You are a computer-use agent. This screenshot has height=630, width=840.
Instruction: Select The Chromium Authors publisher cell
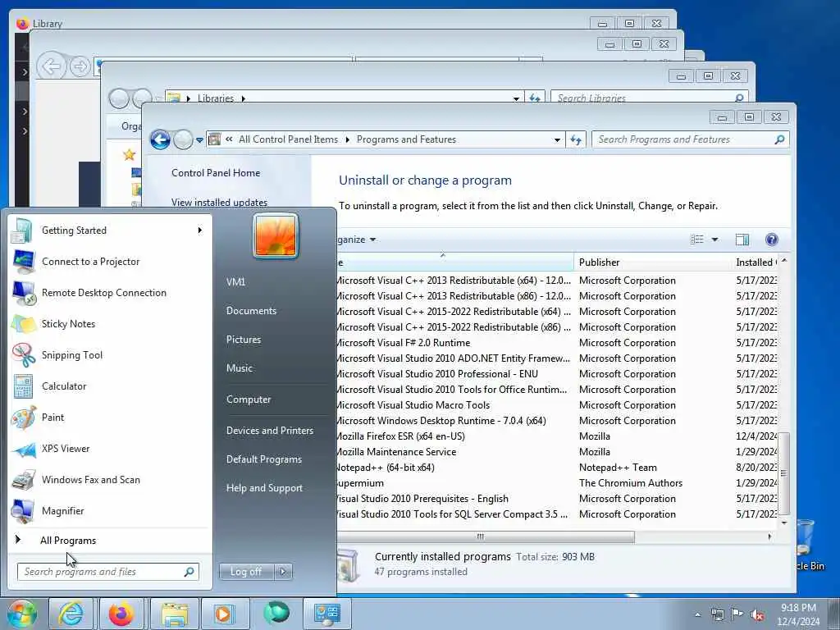click(631, 483)
